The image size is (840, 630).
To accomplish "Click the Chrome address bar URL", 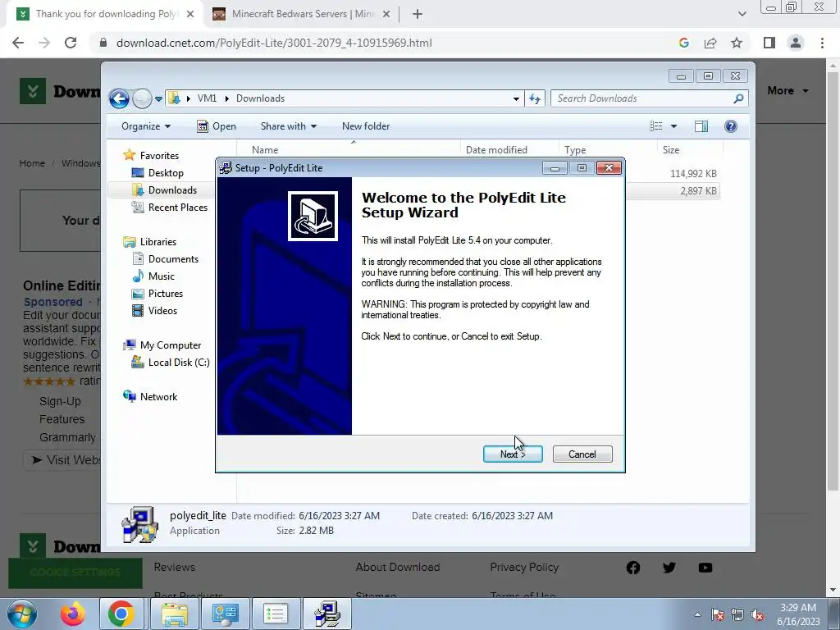I will tap(274, 43).
